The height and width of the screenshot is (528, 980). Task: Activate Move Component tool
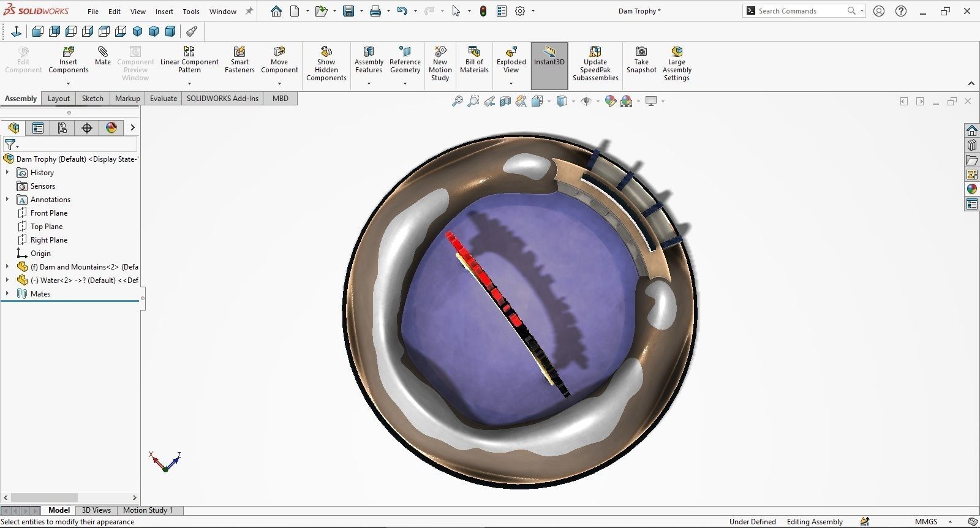(279, 59)
